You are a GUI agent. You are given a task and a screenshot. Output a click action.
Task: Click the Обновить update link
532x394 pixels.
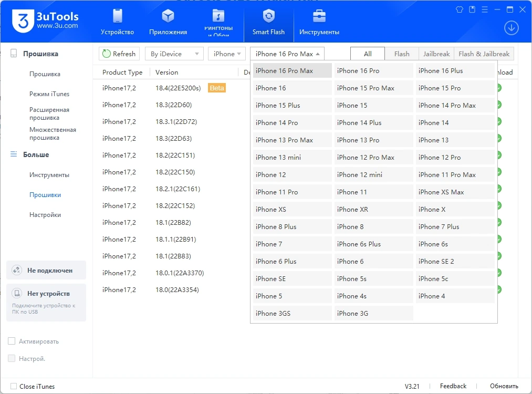[x=504, y=386]
